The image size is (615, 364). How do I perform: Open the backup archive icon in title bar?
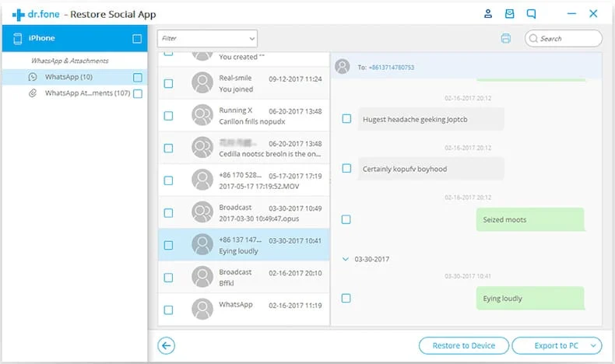pyautogui.click(x=509, y=14)
